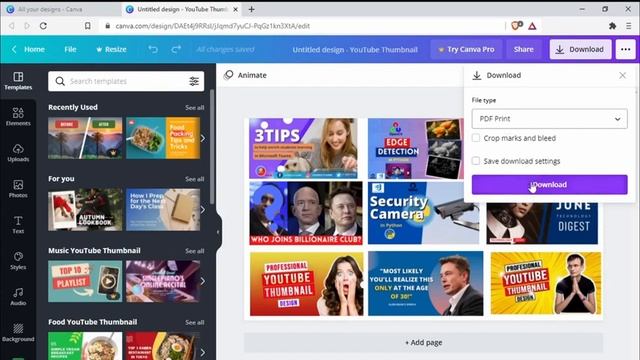Select the Security Camera thumbnail on canvas
Image resolution: width=640 pixels, height=360 pixels.
pos(423,213)
